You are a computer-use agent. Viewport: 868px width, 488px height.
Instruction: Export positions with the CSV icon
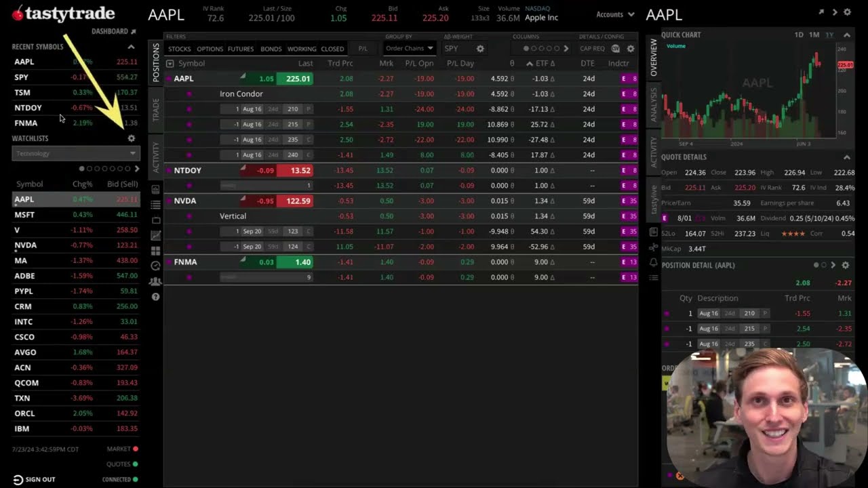616,49
